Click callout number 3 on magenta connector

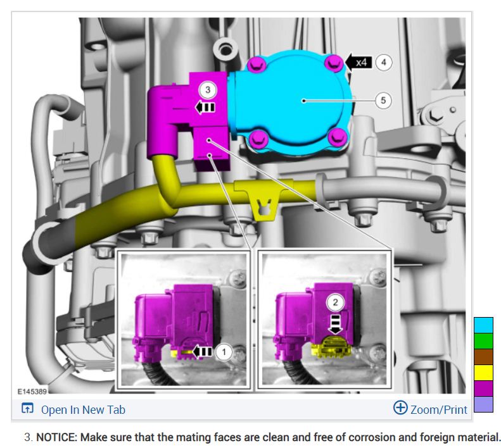click(x=208, y=90)
